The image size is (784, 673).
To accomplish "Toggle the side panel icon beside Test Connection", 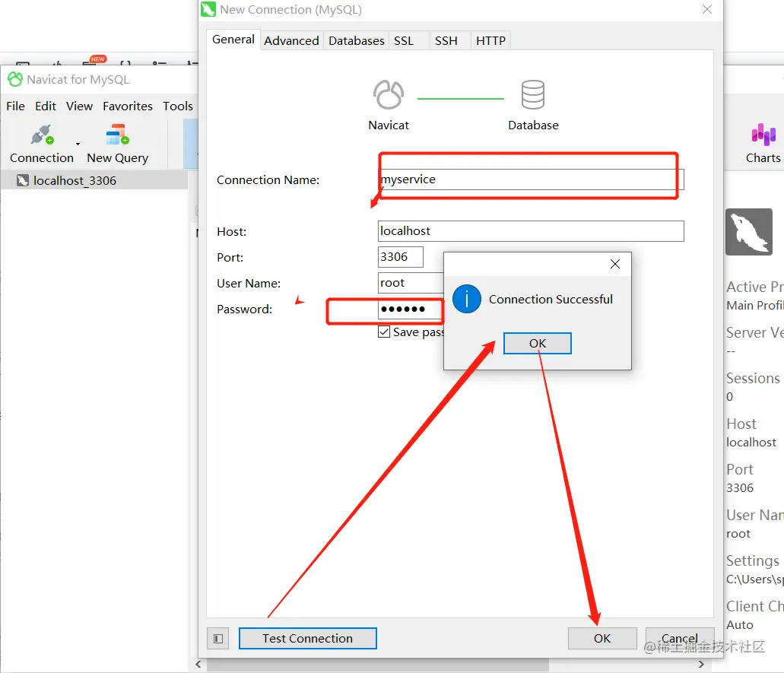I will (x=218, y=639).
